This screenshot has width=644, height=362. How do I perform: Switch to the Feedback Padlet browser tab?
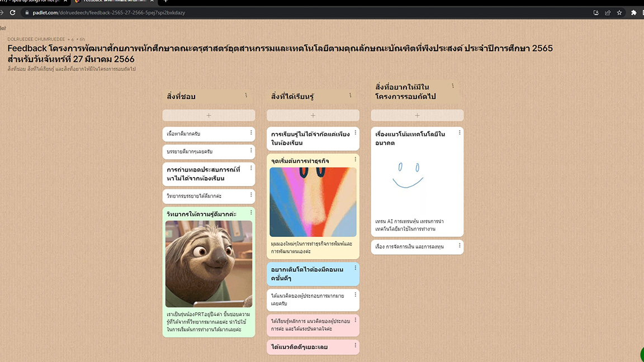[114, 1]
